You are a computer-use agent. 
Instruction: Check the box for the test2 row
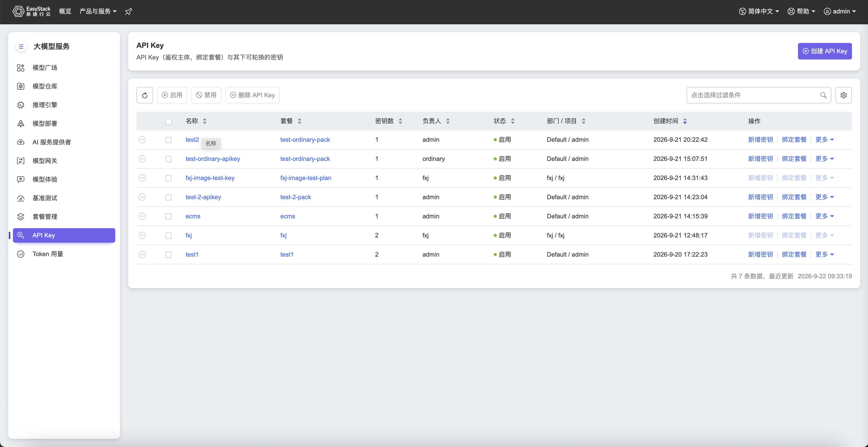tap(169, 140)
